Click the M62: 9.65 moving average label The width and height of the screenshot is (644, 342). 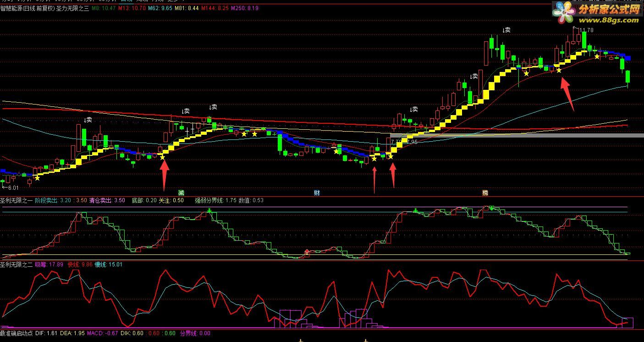click(x=161, y=8)
